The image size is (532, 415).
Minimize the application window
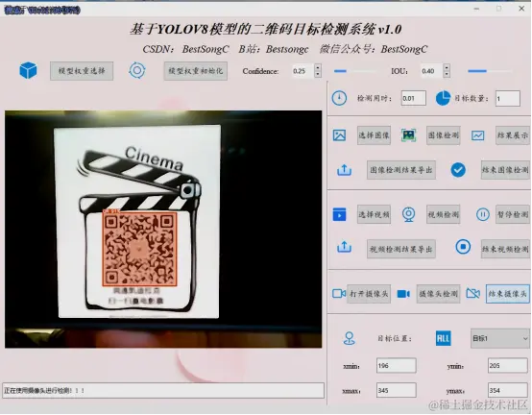pyautogui.click(x=476, y=9)
